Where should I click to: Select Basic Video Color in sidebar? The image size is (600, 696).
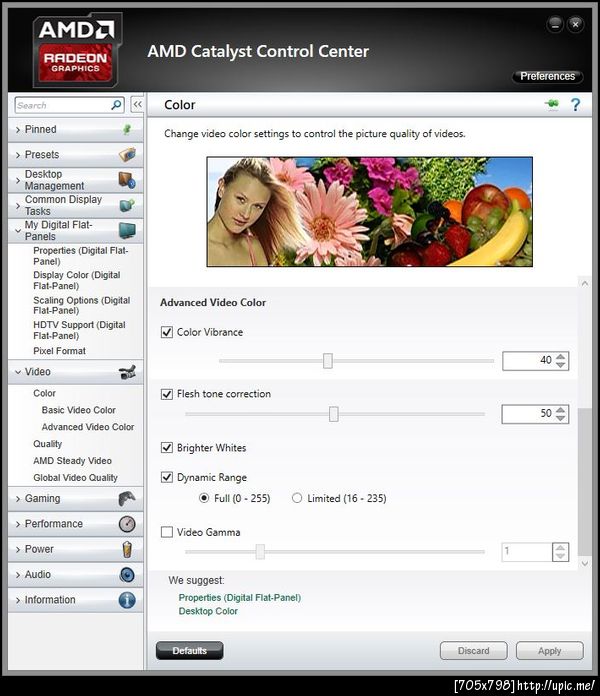coord(79,410)
